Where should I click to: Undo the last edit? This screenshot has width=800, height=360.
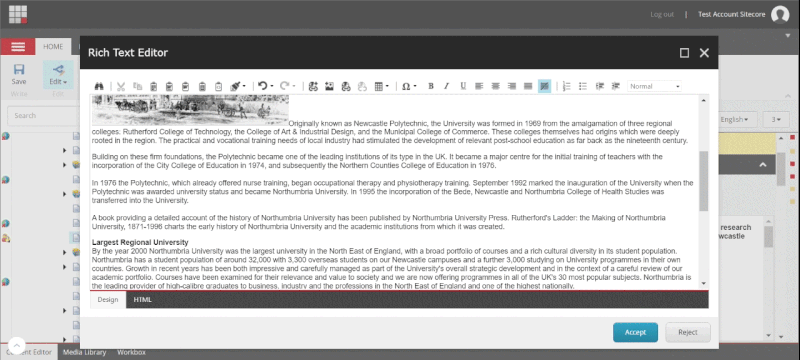click(263, 86)
